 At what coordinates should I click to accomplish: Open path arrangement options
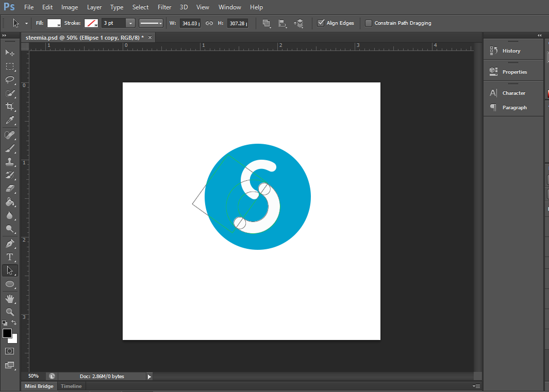pos(298,24)
